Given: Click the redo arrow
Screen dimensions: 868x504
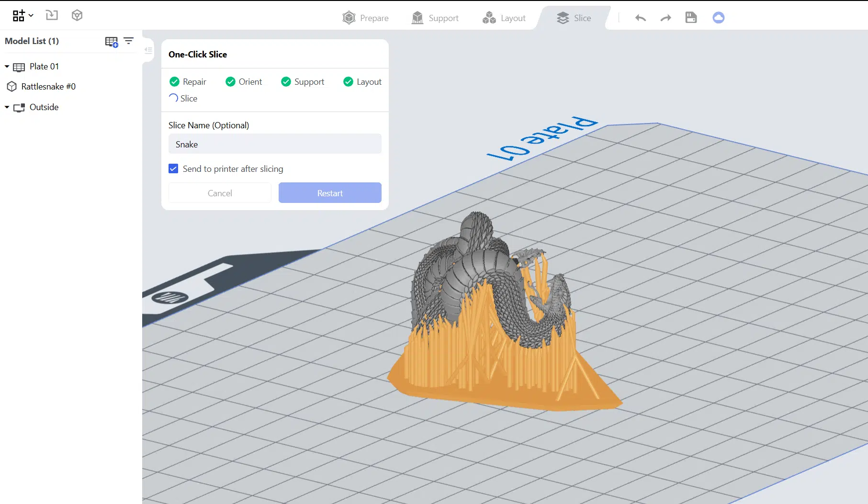Looking at the screenshot, I should click(x=665, y=18).
